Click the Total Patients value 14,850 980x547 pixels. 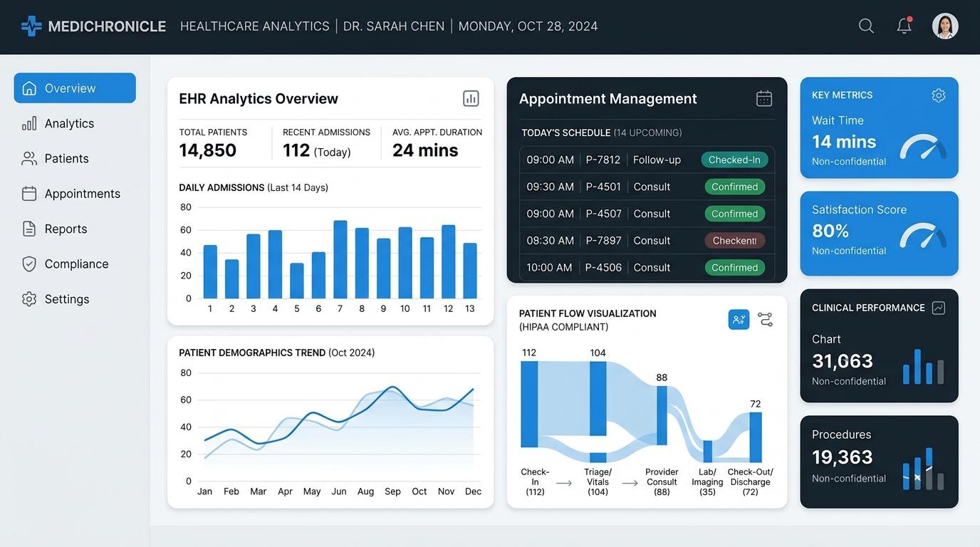(207, 150)
